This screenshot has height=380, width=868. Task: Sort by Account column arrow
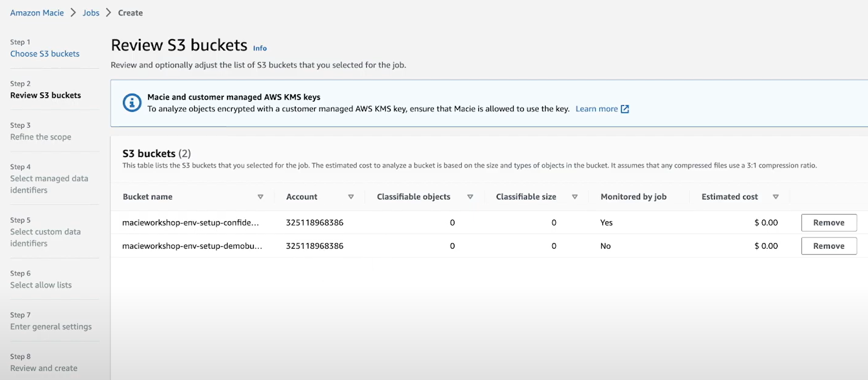(351, 197)
